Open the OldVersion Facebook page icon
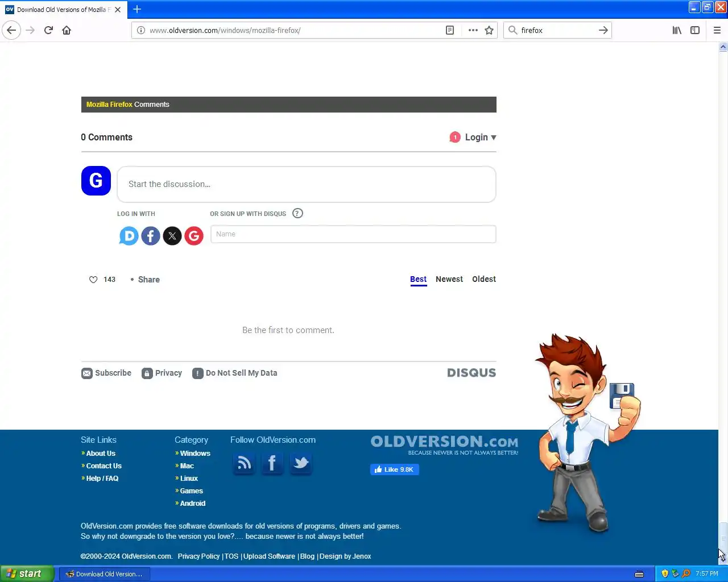The width and height of the screenshot is (728, 582). pyautogui.click(x=272, y=463)
